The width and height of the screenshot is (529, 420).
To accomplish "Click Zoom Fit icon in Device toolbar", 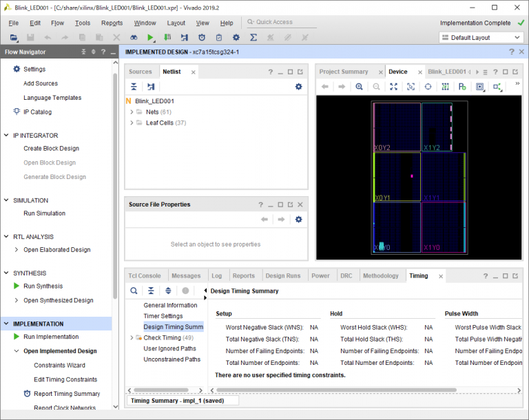I will 393,87.
